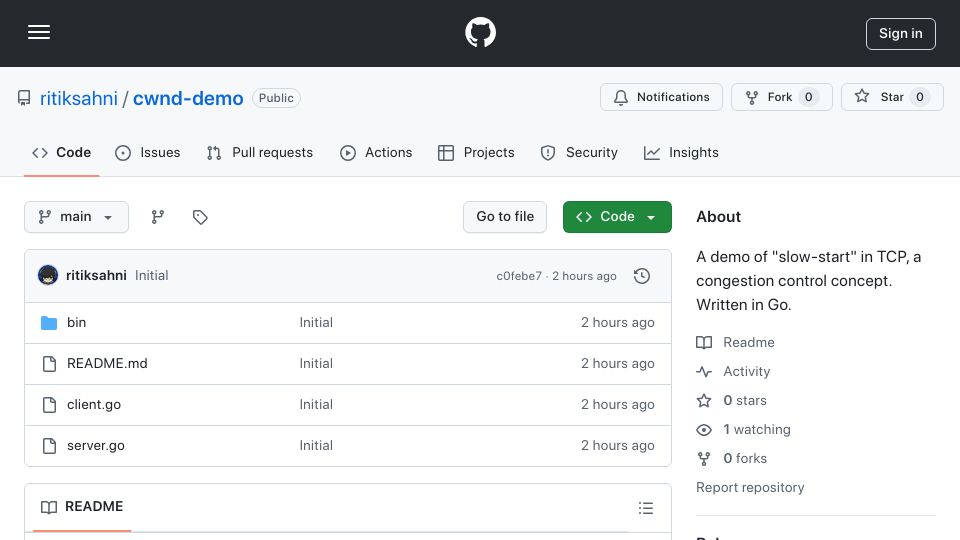Open the Readme link in About sidebar

tap(735, 342)
